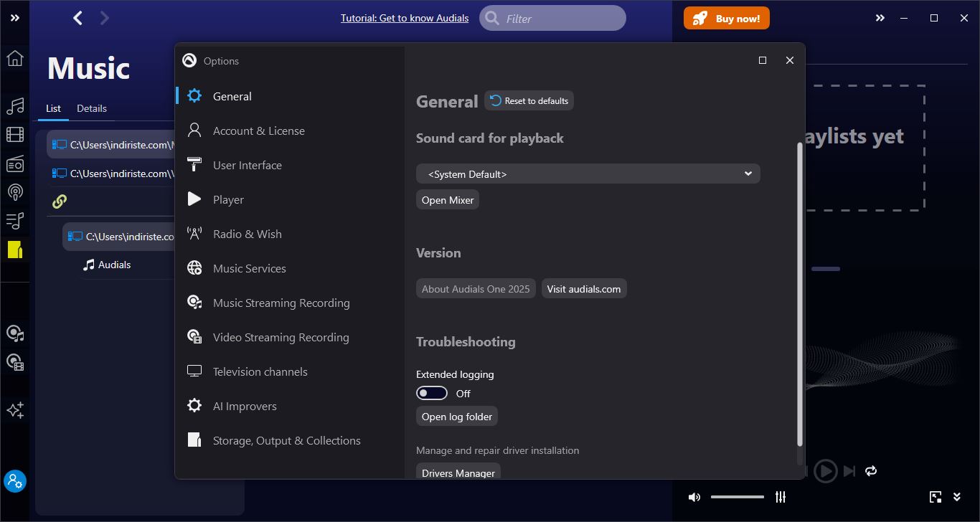The width and height of the screenshot is (980, 522).
Task: Go forward with the right arrow
Action: [105, 18]
